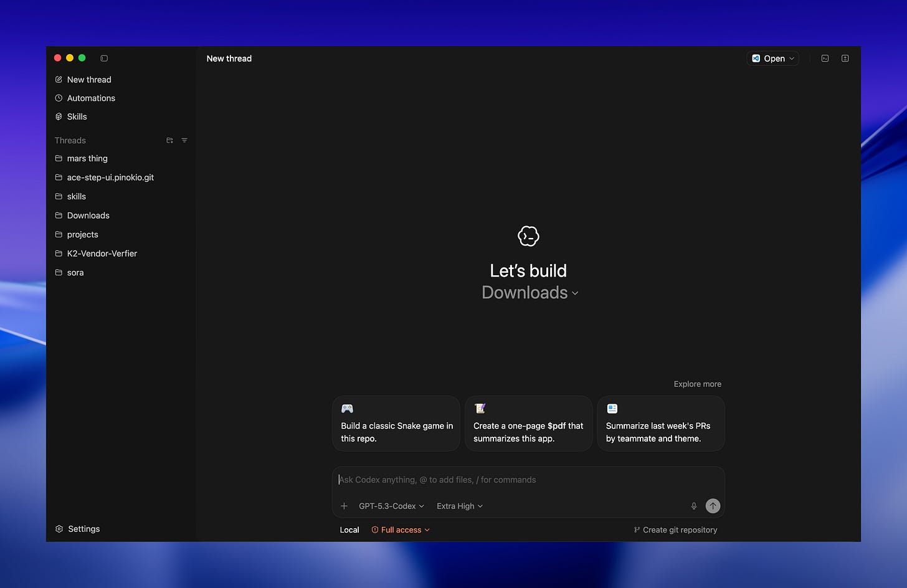This screenshot has height=588, width=907.
Task: Toggle the diff panel icon at top right
Action: (845, 59)
